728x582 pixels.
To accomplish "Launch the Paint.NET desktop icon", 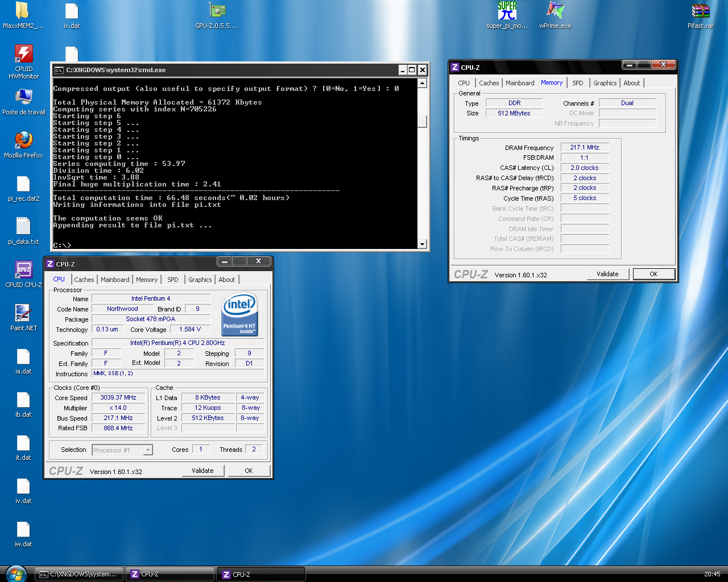I will pos(23,313).
